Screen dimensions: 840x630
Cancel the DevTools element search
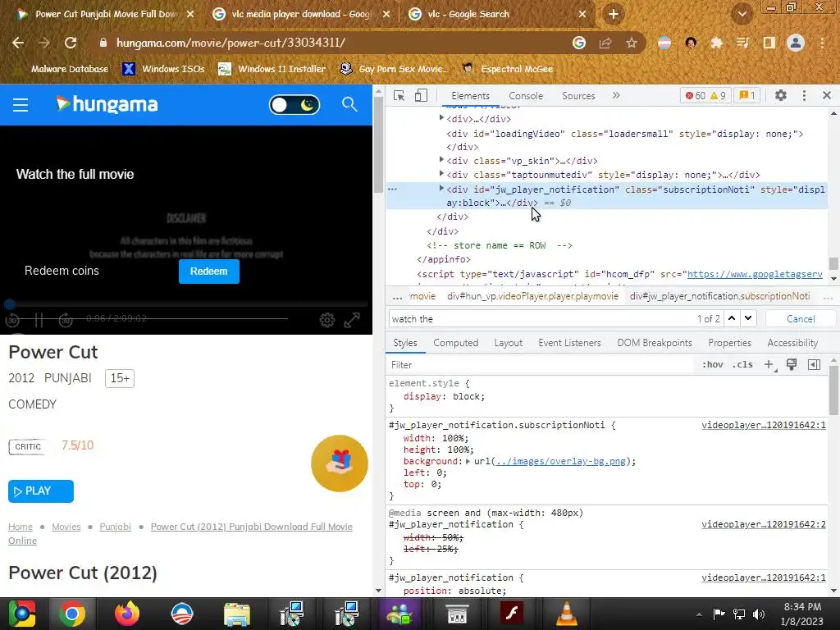(801, 319)
